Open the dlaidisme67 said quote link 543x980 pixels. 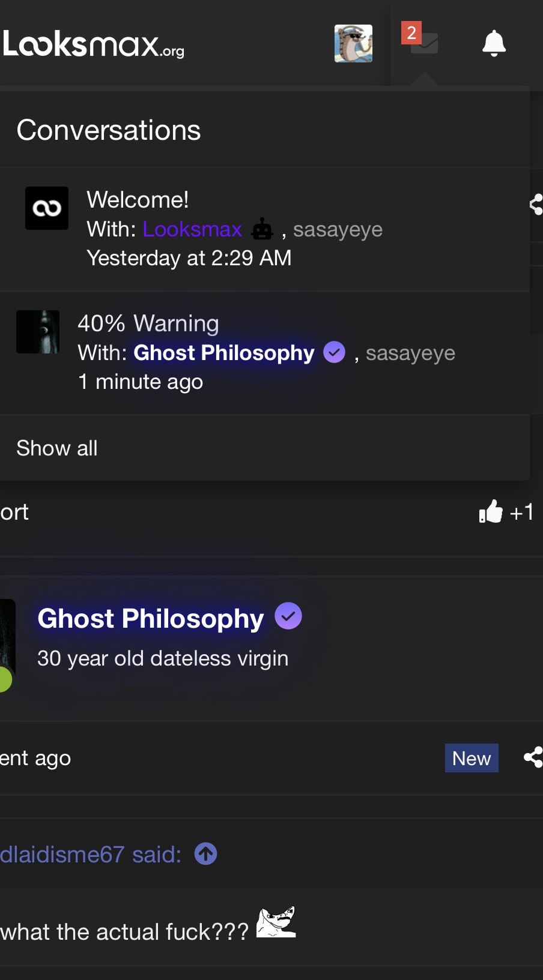click(91, 854)
